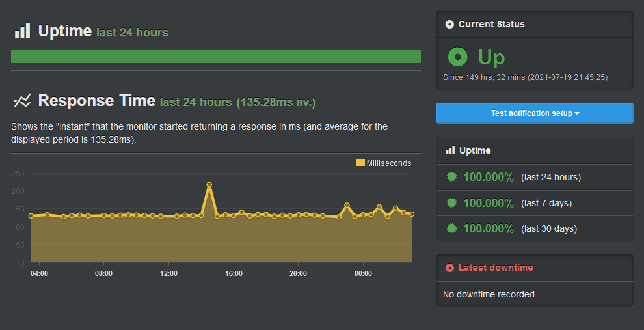Screen dimensions: 644x330
Task: Open the Test notification setup dropdown
Action: [535, 113]
